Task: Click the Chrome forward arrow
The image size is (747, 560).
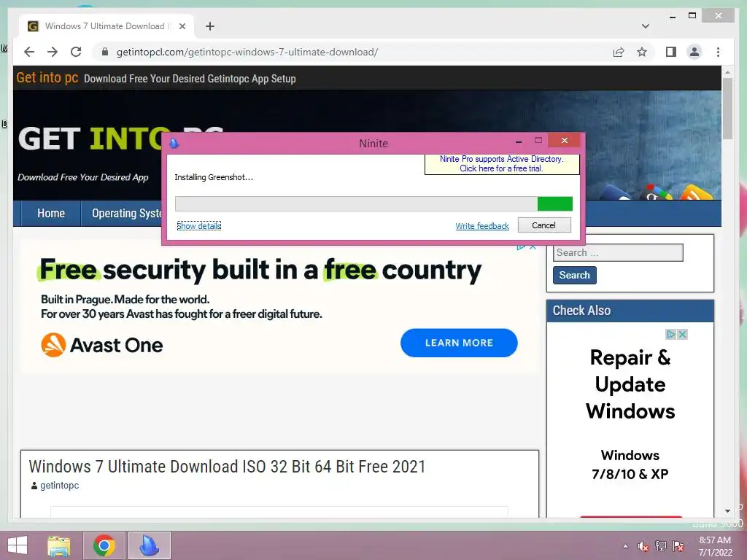Action: (x=53, y=52)
